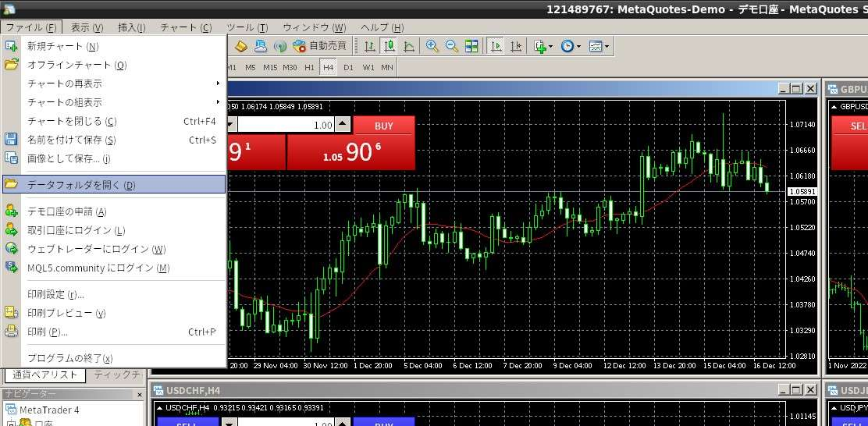Collapse one-click trading arrow on USDJPY chart
Screen dimensions: 868x426
[x=834, y=408]
